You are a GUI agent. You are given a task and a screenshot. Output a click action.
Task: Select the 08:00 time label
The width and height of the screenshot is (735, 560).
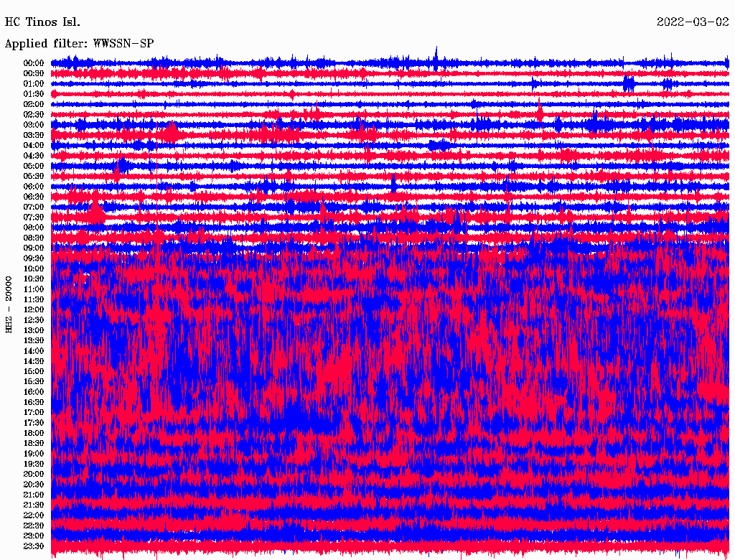pos(34,228)
